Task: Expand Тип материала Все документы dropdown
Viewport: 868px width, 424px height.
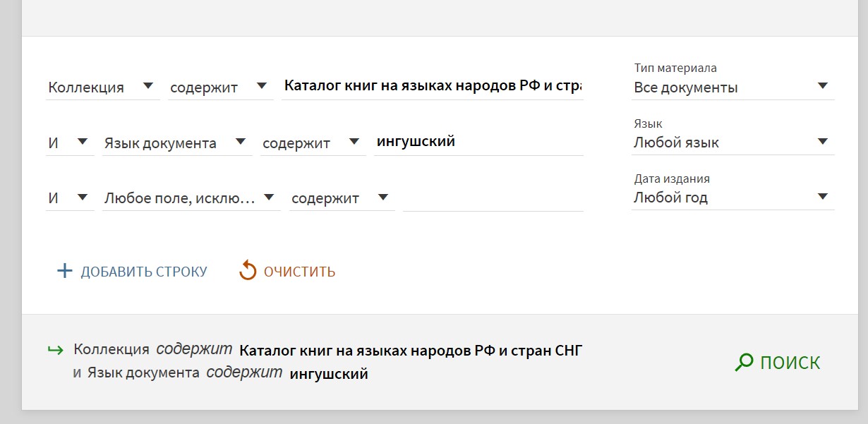Action: point(733,87)
